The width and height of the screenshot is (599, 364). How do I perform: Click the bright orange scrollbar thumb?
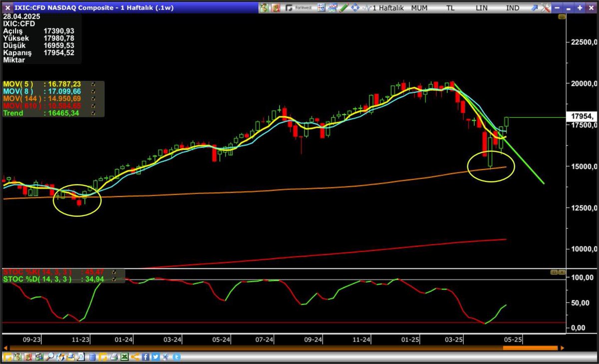(x=530, y=348)
